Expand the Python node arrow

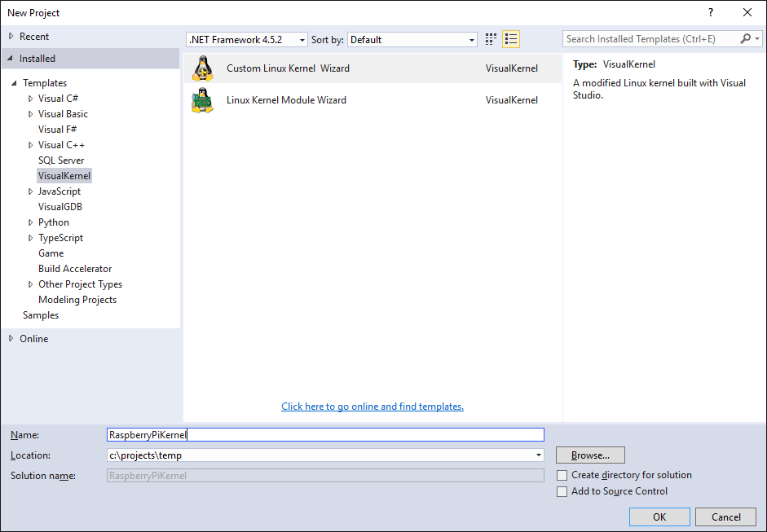click(30, 222)
